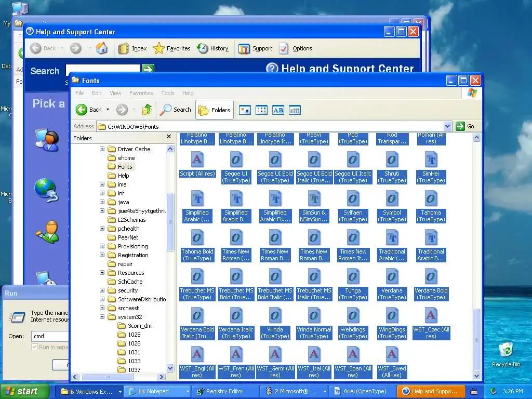
Task: Click the Go button next to address bar
Action: (465, 126)
